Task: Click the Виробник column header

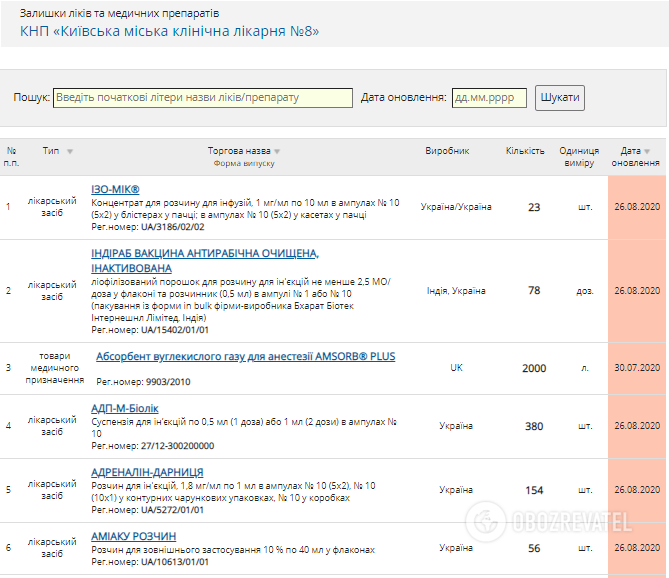Action: click(x=446, y=151)
